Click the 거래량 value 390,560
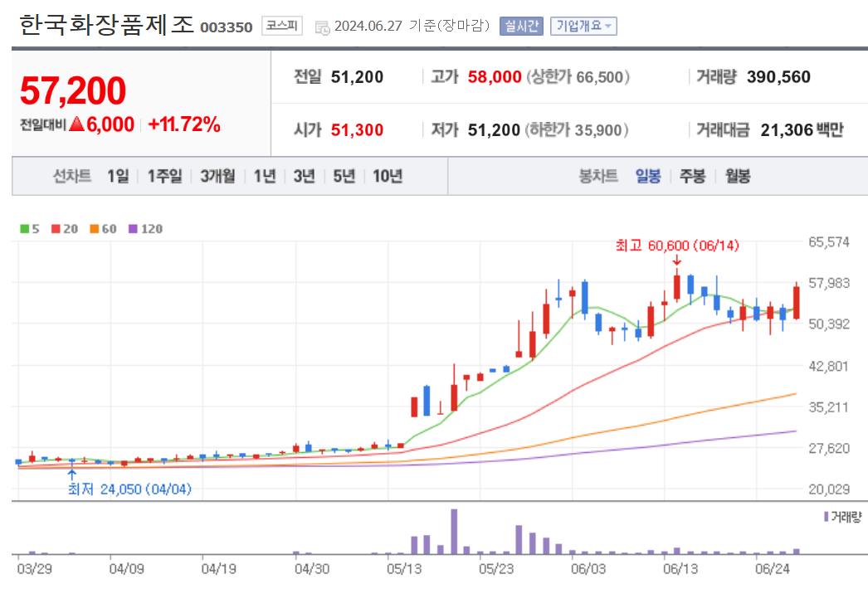This screenshot has height=594, width=868. coord(778,77)
